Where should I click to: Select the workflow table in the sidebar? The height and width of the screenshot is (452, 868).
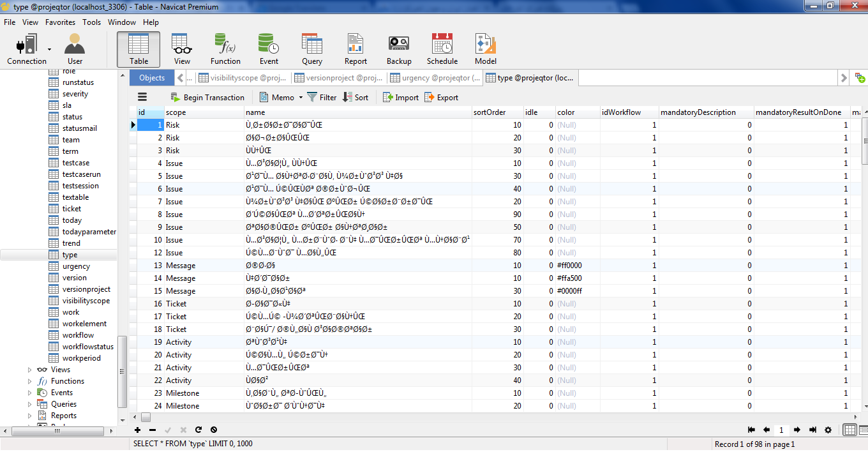pos(78,335)
